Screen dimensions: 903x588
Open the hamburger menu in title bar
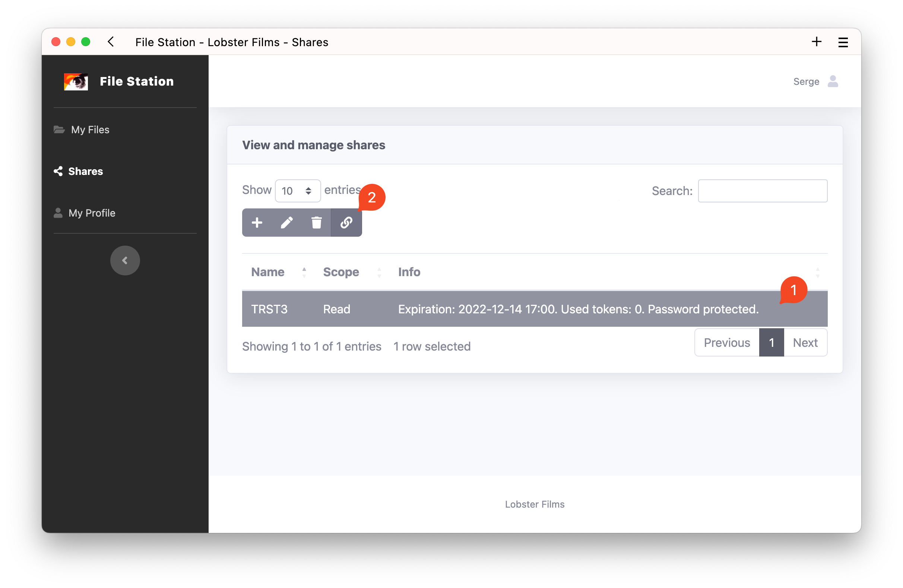(843, 42)
